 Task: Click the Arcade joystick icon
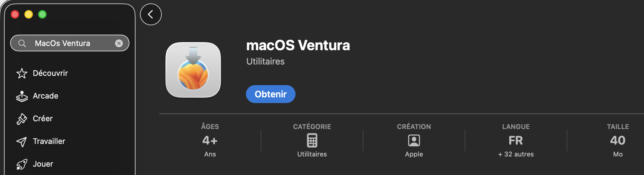click(22, 96)
